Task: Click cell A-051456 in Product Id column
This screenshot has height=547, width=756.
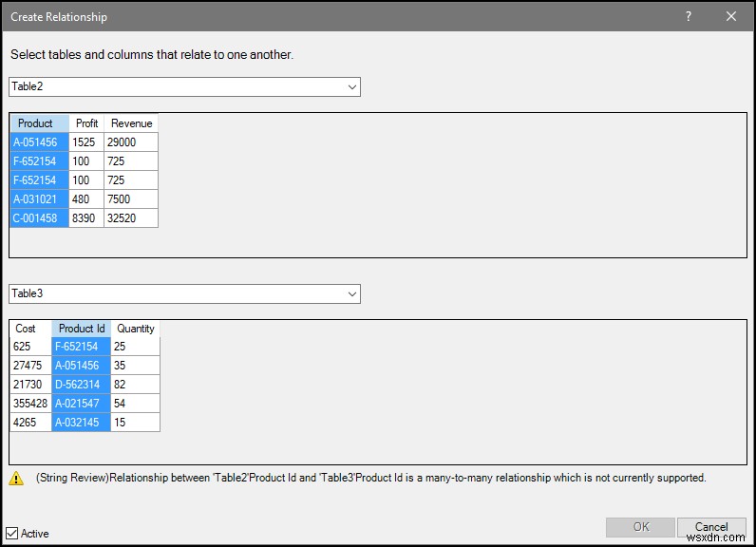Action: [x=82, y=366]
